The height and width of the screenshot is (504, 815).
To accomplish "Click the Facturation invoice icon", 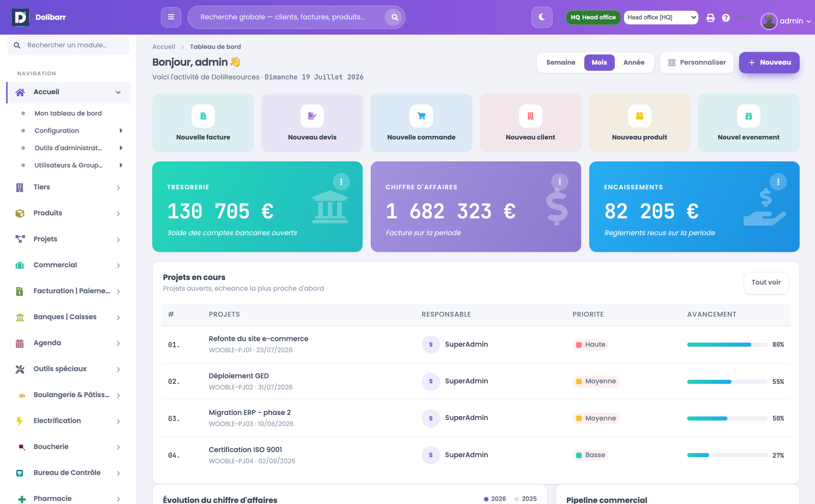I will (20, 291).
